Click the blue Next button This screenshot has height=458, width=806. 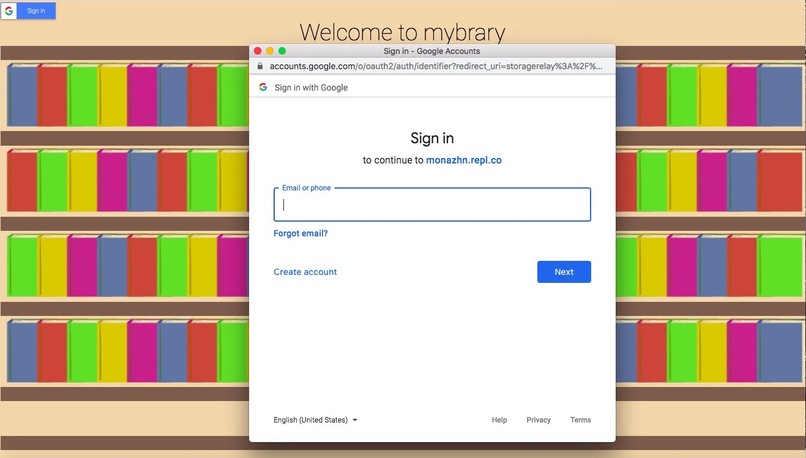[564, 272]
